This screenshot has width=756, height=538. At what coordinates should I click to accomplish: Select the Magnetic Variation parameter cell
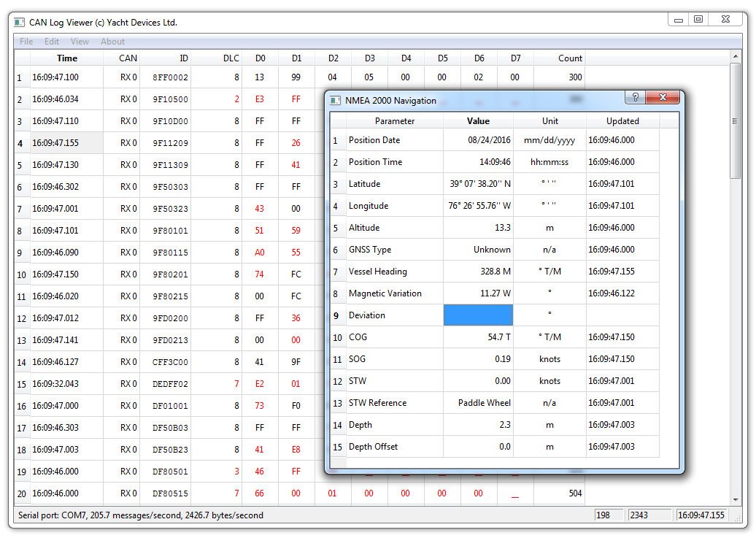(x=394, y=293)
